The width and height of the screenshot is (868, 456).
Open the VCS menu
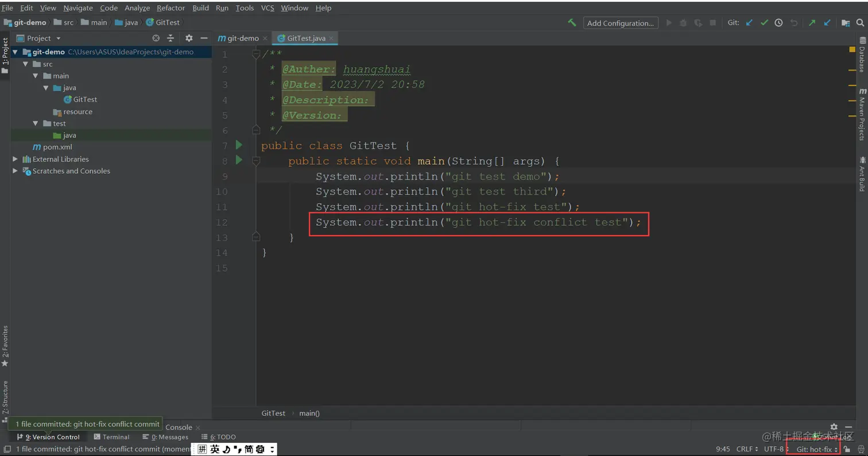tap(268, 8)
